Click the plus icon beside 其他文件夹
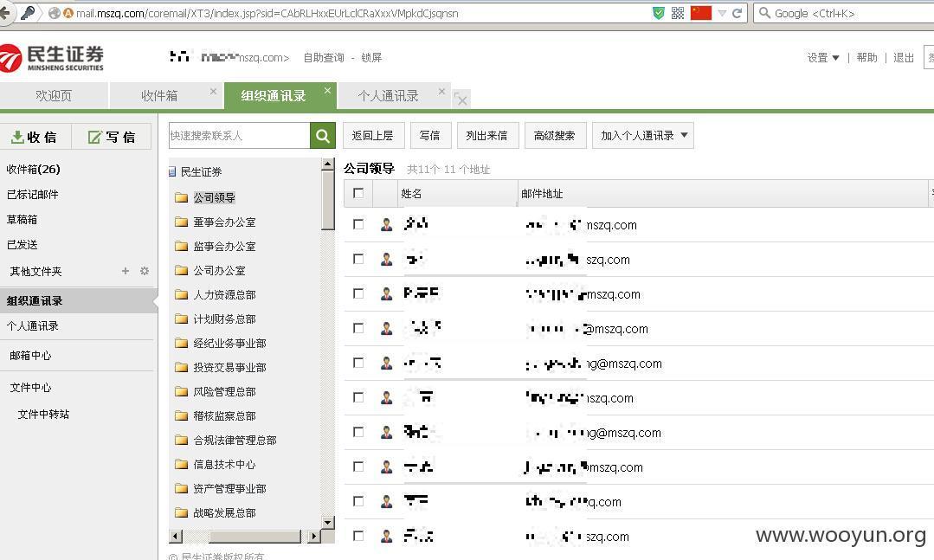Viewport: 934px width, 560px height. coord(126,271)
